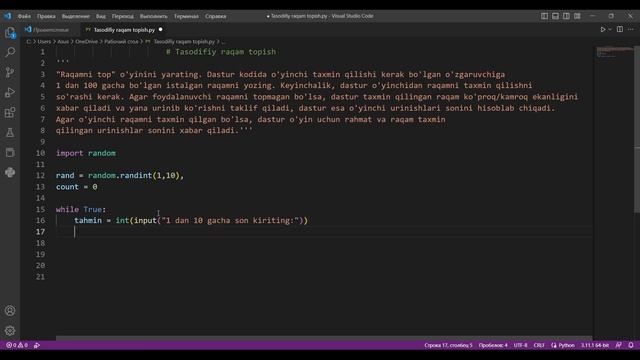Open the Customize Layout icon
Image resolution: width=640 pixels, height=360 pixels.
pyautogui.click(x=577, y=16)
